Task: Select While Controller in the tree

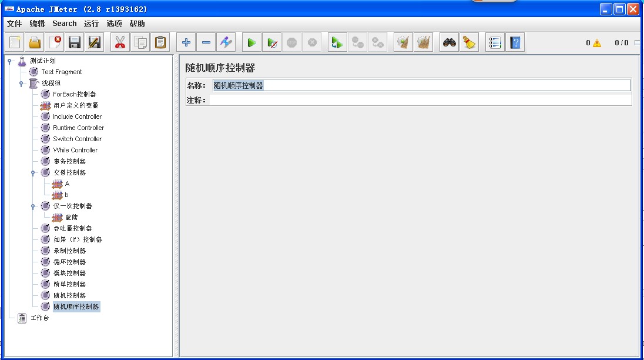Action: click(x=75, y=150)
